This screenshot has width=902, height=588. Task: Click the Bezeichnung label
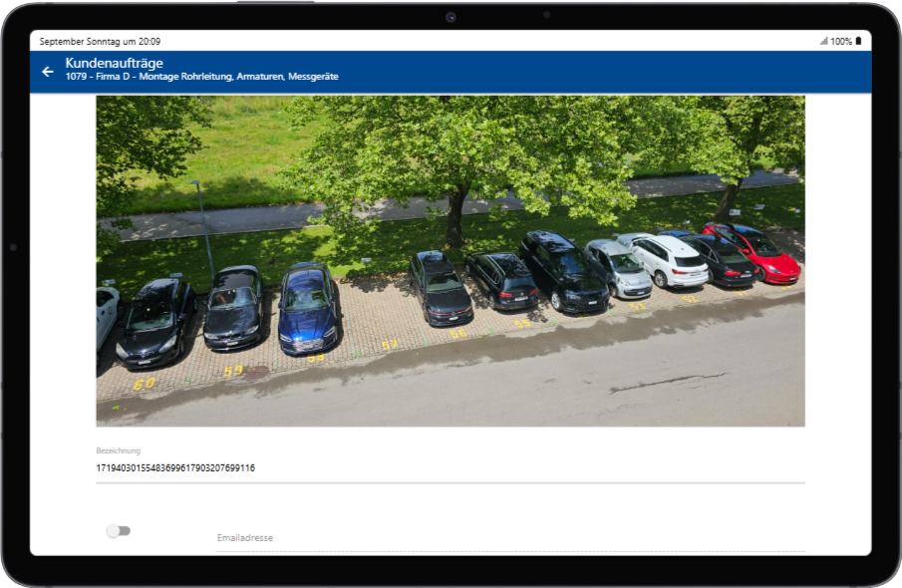point(118,450)
